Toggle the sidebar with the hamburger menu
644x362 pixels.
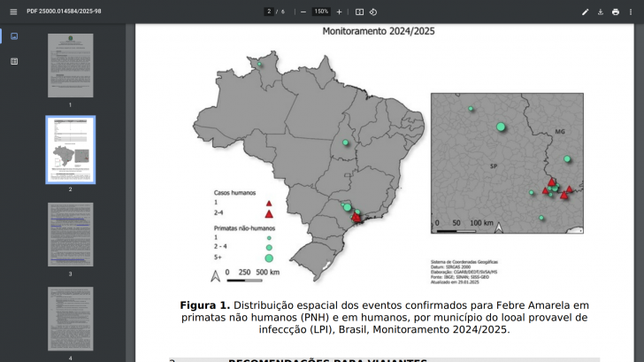(13, 12)
